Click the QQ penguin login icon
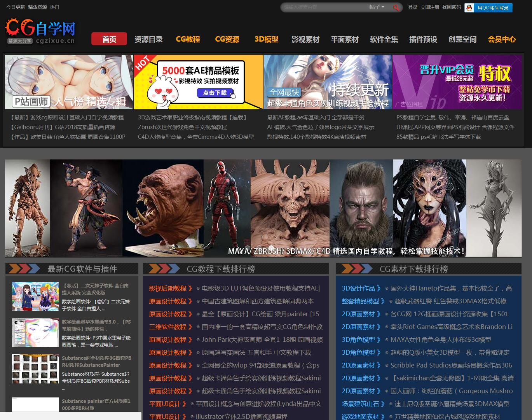 (x=469, y=8)
